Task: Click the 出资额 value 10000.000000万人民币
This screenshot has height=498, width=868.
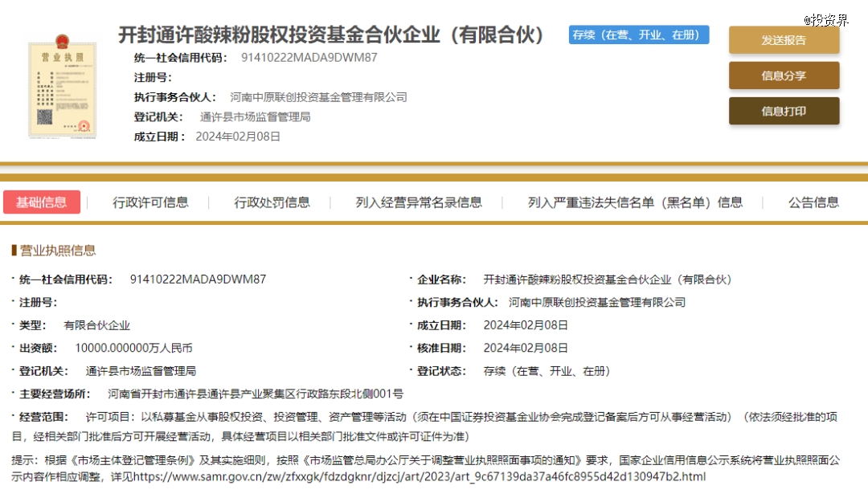Action: [x=134, y=348]
